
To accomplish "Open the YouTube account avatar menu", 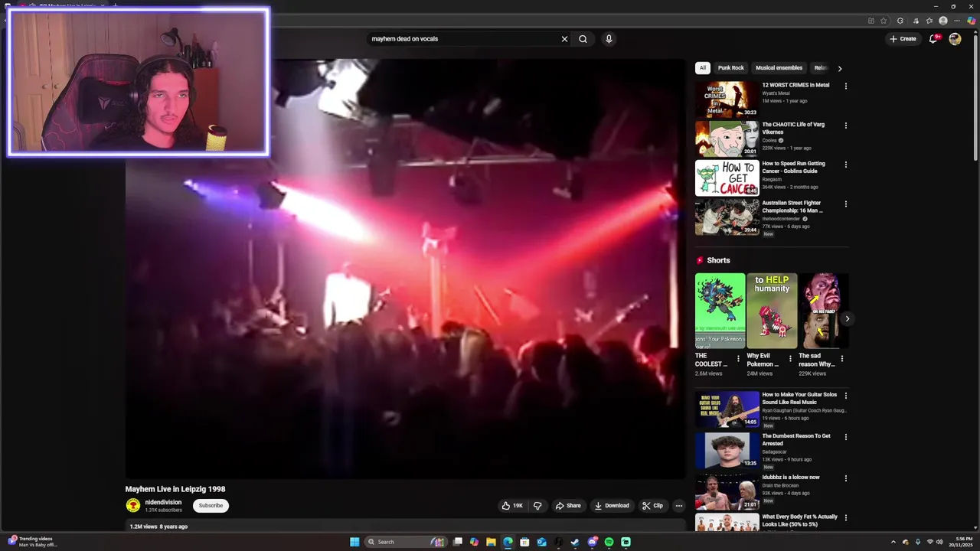I will pyautogui.click(x=955, y=39).
